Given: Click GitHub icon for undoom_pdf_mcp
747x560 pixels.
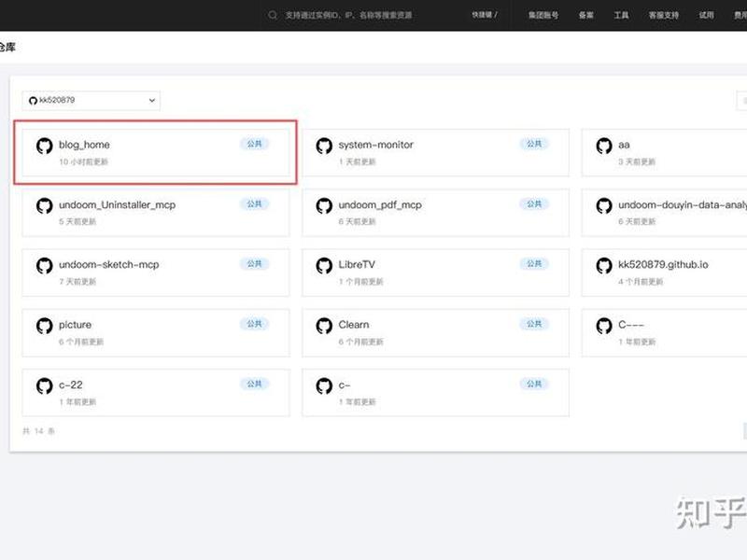Looking at the screenshot, I should click(324, 205).
